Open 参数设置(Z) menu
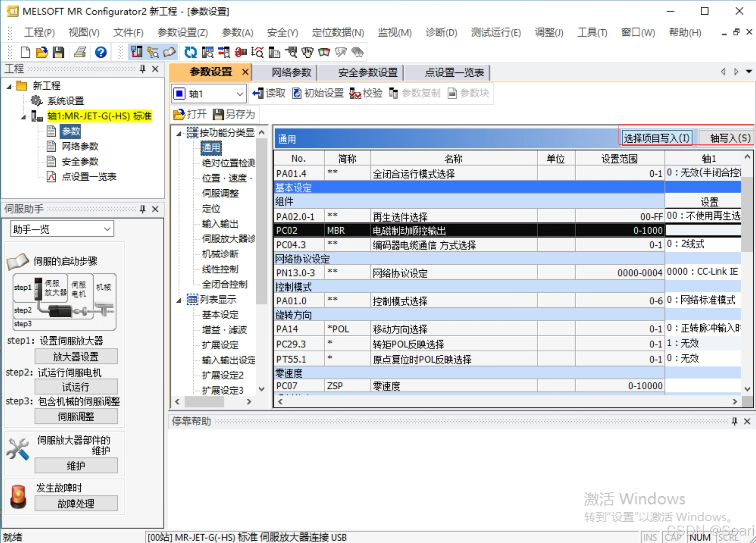Screen dimensions: 756x543 [183, 32]
